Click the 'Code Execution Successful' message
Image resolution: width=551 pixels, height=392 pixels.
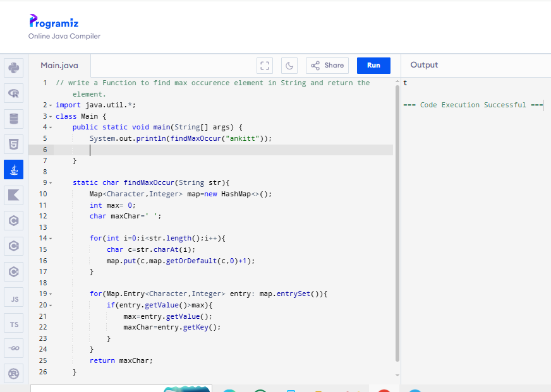point(473,105)
